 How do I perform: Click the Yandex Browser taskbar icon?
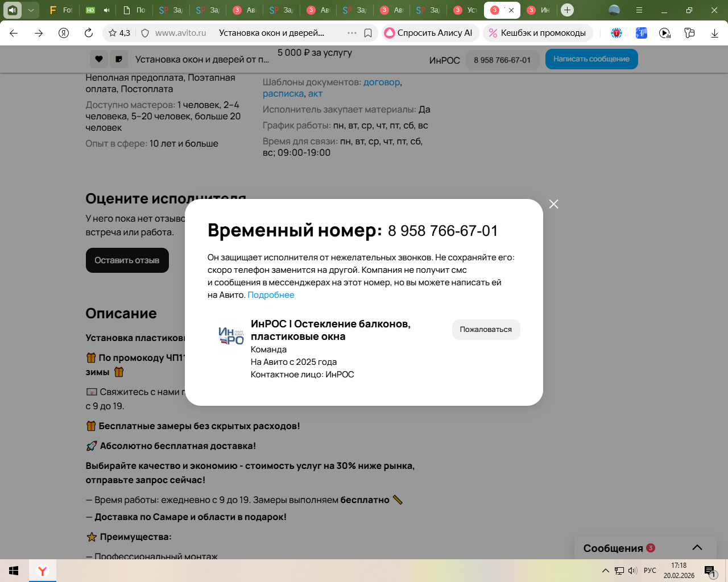(43, 571)
